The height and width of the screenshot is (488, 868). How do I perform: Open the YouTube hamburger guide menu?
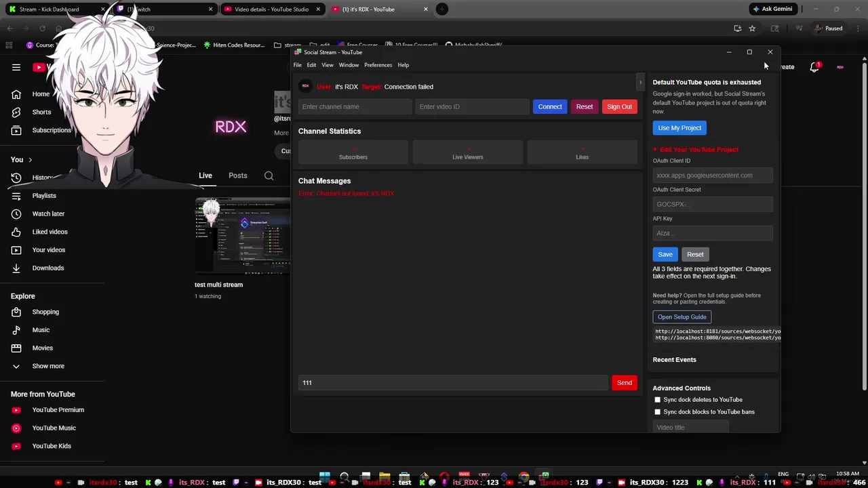click(16, 67)
